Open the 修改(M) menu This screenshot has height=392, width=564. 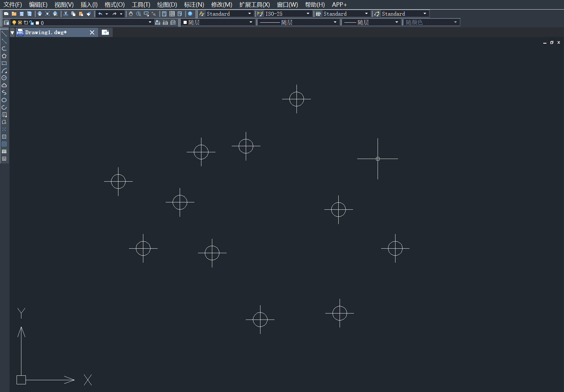click(222, 5)
